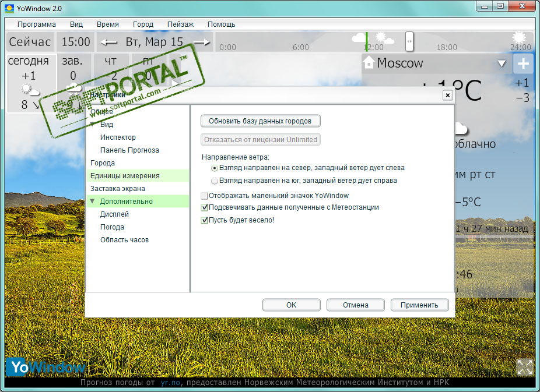Click the Применить button
The image size is (540, 392).
419,305
